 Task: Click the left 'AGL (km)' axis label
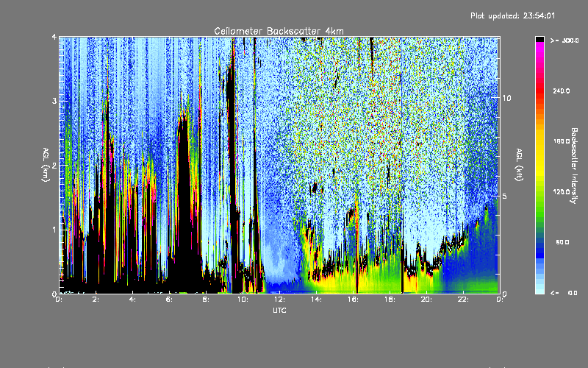point(46,165)
